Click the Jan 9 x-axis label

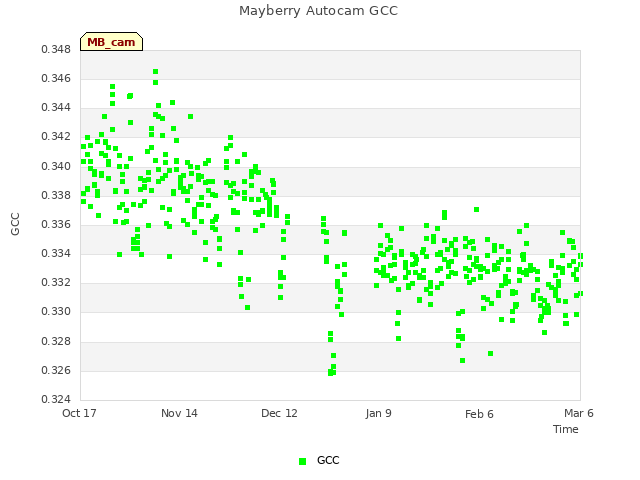(x=378, y=413)
